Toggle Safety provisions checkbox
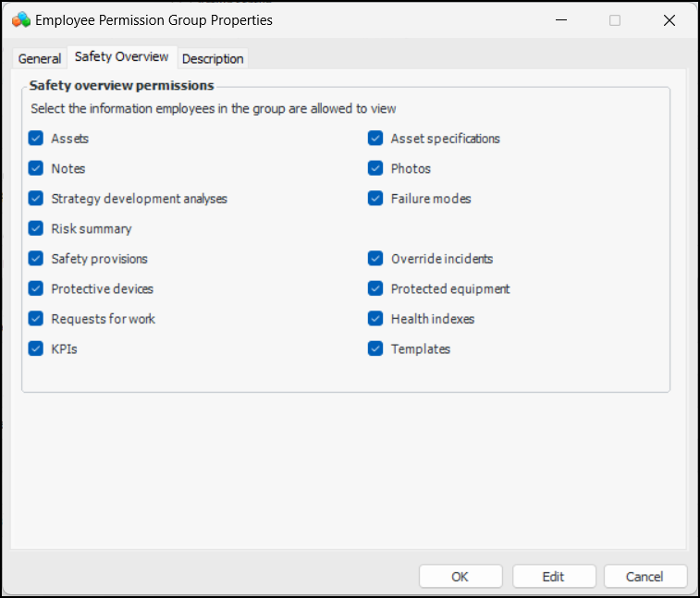Viewport: 700px width, 598px height. click(x=36, y=259)
